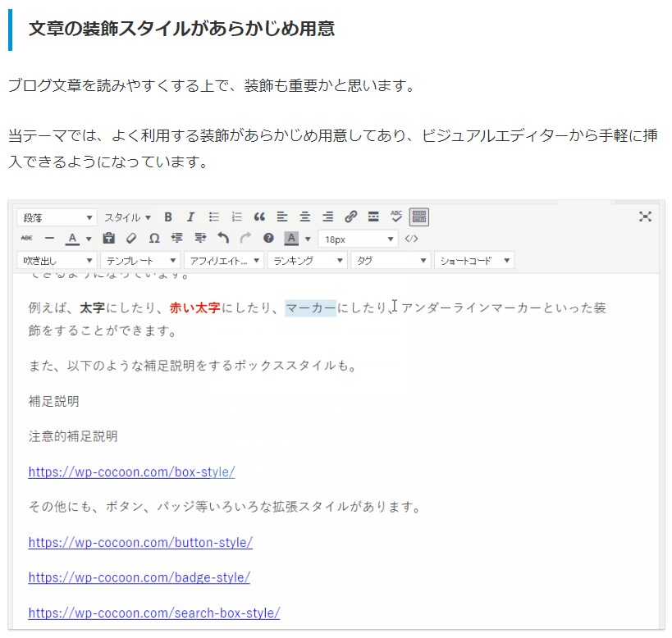Click the line また、以下のような補足説明

[193, 366]
